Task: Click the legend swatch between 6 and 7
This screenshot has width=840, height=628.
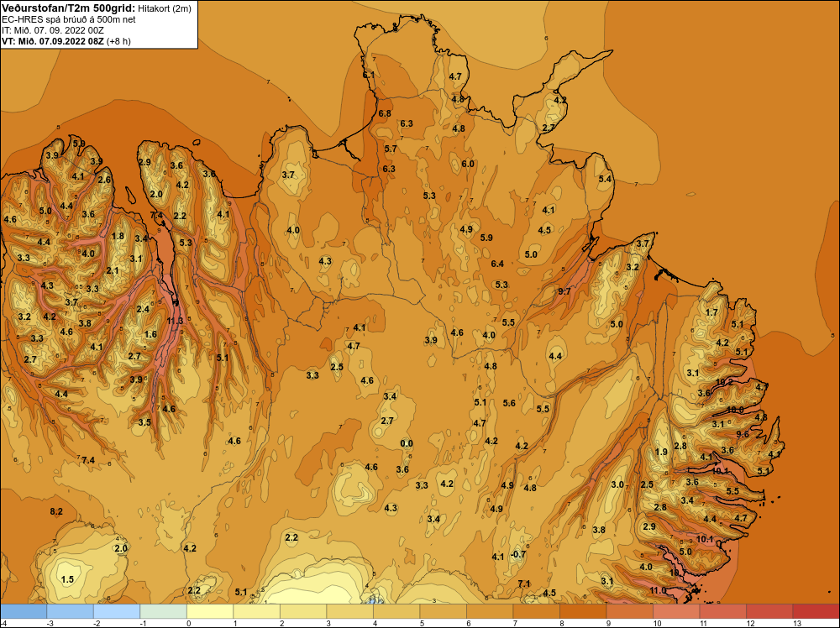Action: pyautogui.click(x=490, y=611)
